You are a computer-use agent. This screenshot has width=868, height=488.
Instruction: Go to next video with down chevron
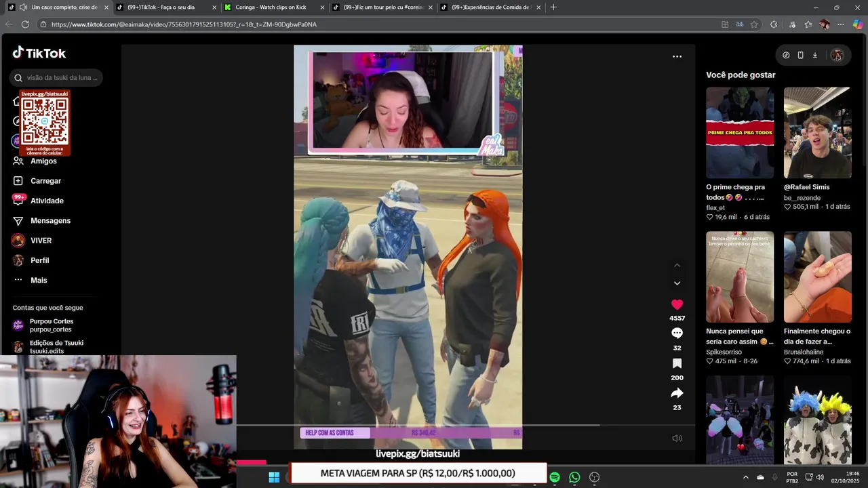[677, 283]
